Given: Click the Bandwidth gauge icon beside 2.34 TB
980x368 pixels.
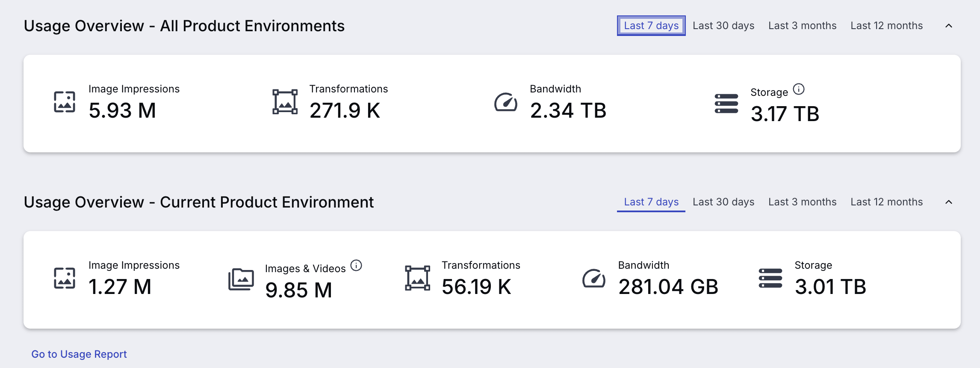Looking at the screenshot, I should (x=506, y=102).
